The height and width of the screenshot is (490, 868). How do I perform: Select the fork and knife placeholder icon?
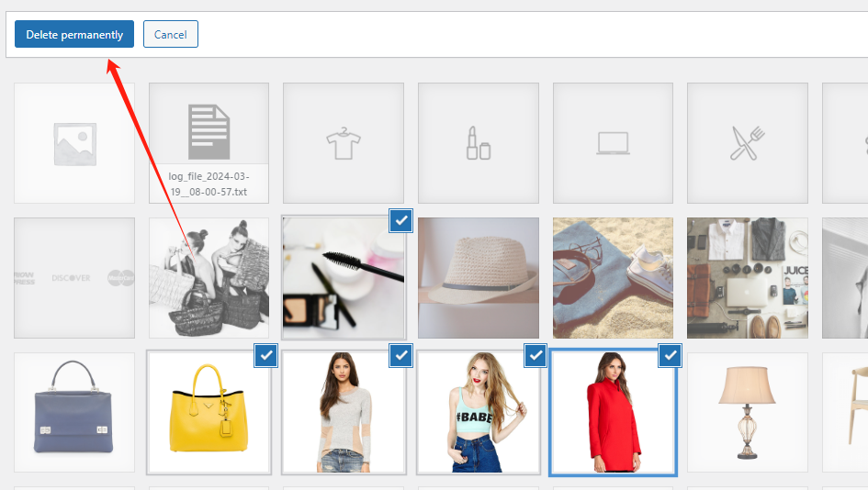click(x=747, y=143)
